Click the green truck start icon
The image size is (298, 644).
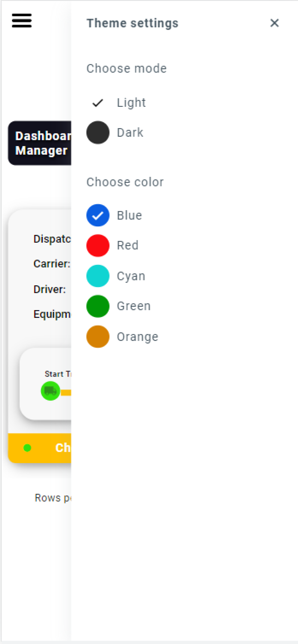(x=50, y=391)
